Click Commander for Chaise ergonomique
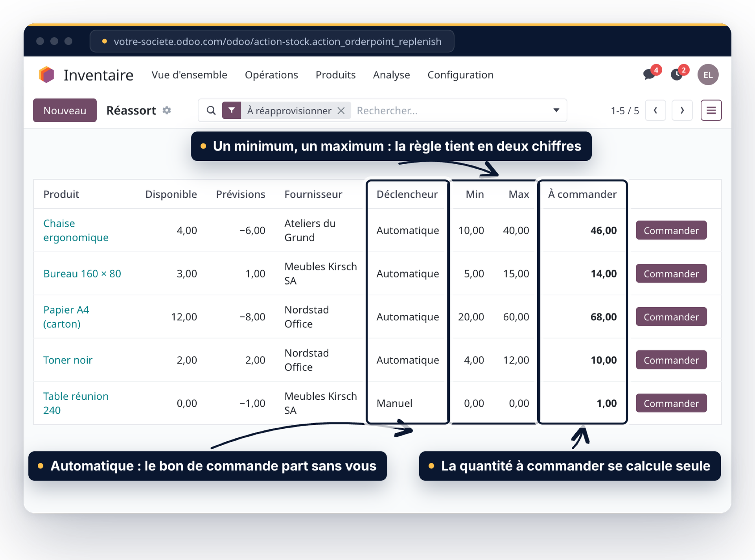Screen dimensions: 755x560 coord(671,230)
